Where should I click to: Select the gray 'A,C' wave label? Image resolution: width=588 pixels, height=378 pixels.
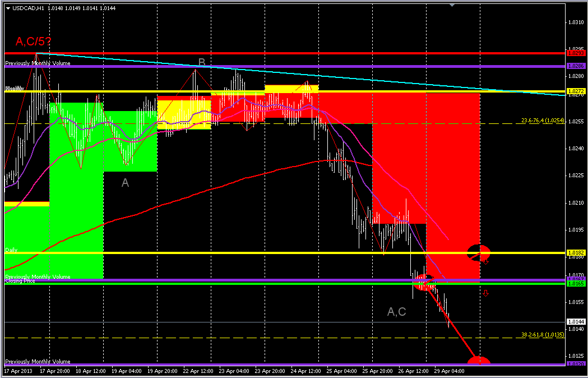(396, 312)
